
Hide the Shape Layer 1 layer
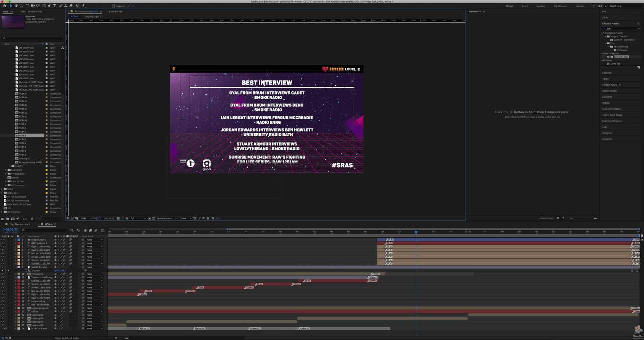[x=2, y=240]
